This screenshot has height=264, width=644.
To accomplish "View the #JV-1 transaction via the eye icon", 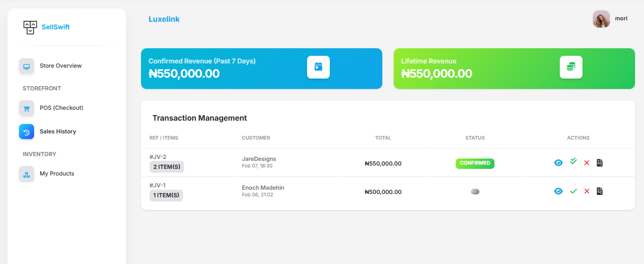I will coord(558,191).
